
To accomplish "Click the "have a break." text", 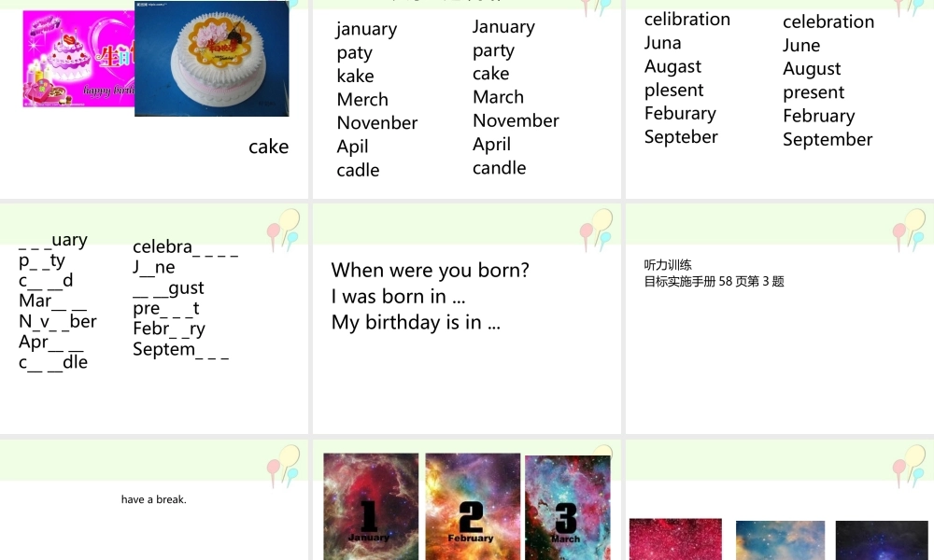I will [154, 499].
